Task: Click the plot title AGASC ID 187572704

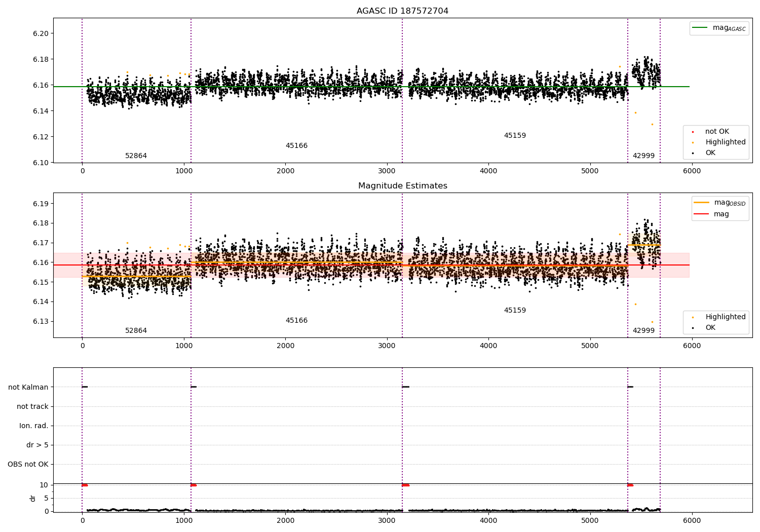Action: coord(402,11)
